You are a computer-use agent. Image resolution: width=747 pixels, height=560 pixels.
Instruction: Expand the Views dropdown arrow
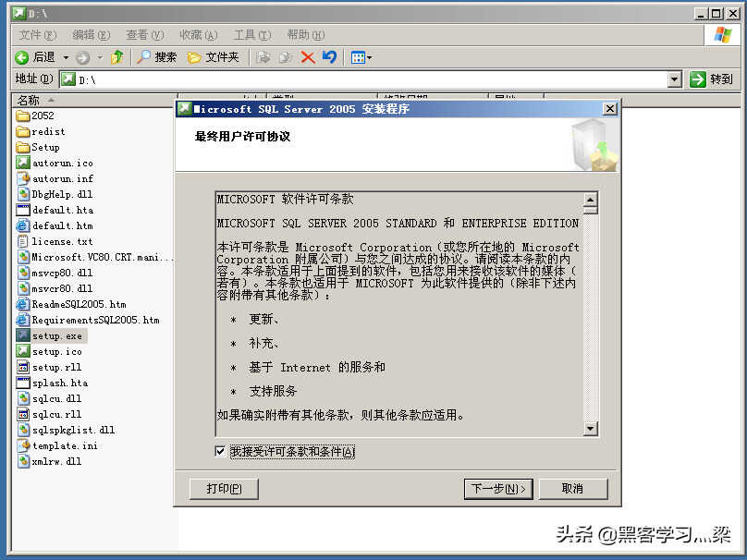pyautogui.click(x=369, y=57)
